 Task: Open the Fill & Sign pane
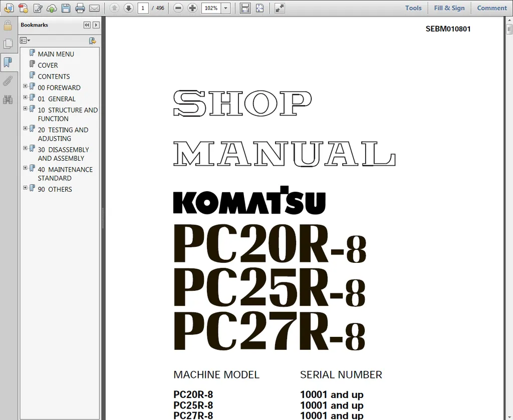point(449,8)
